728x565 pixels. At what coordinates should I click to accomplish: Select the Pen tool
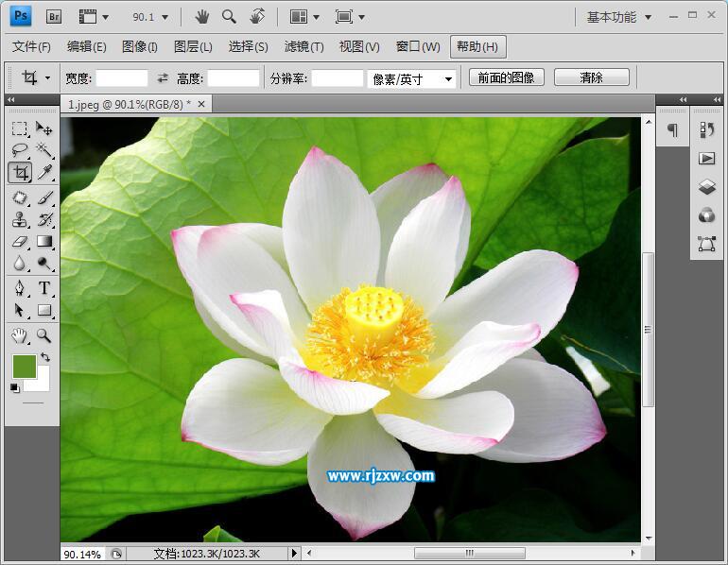pyautogui.click(x=20, y=288)
